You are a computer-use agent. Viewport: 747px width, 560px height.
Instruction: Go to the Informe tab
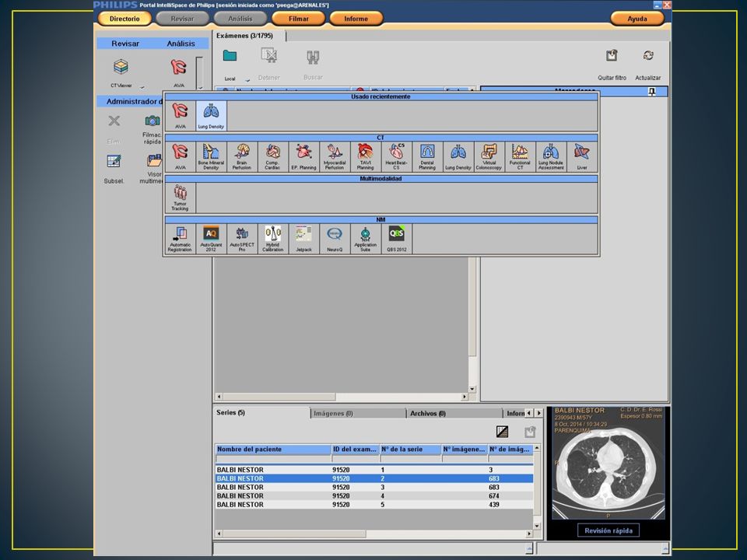(x=356, y=19)
